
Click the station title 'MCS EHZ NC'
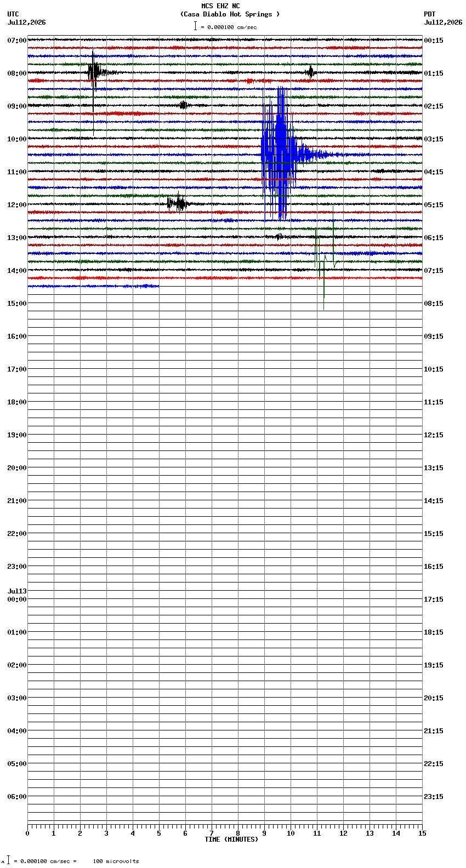click(x=220, y=6)
